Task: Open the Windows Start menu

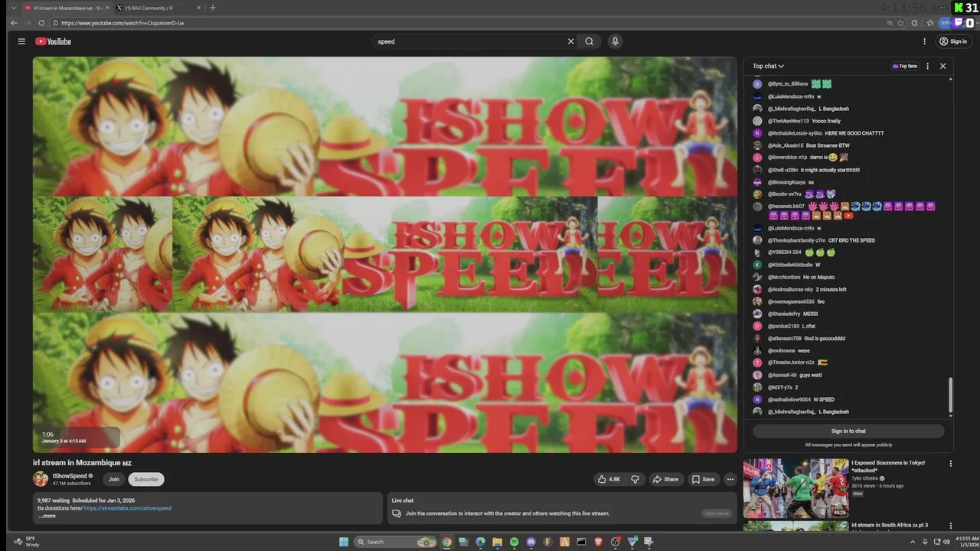Action: click(345, 542)
